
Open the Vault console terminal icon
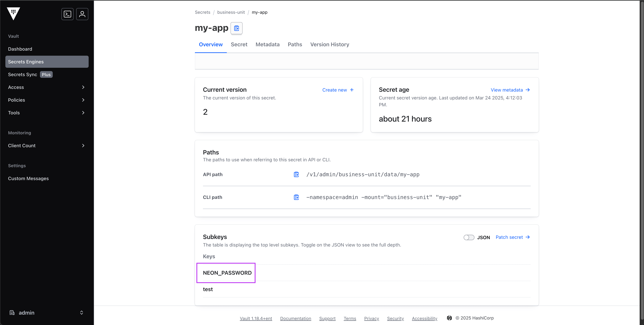coord(67,14)
